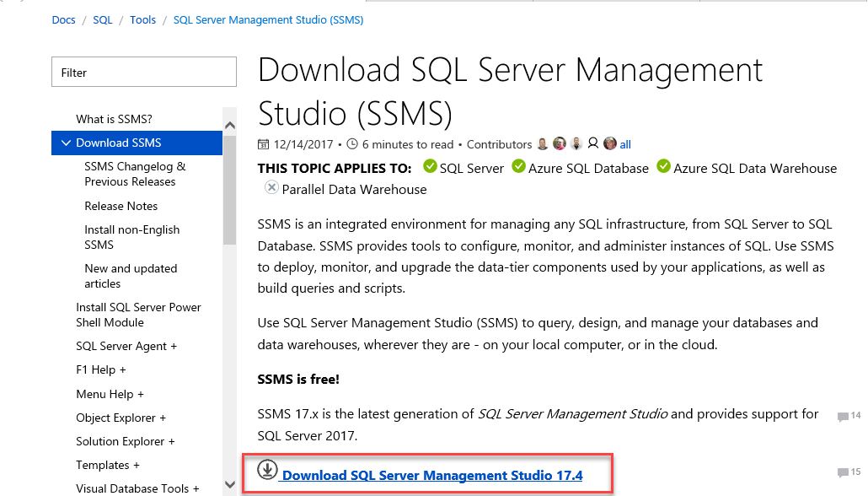Click the green check beside Azure SQL Database
868x496 pixels.
click(518, 167)
